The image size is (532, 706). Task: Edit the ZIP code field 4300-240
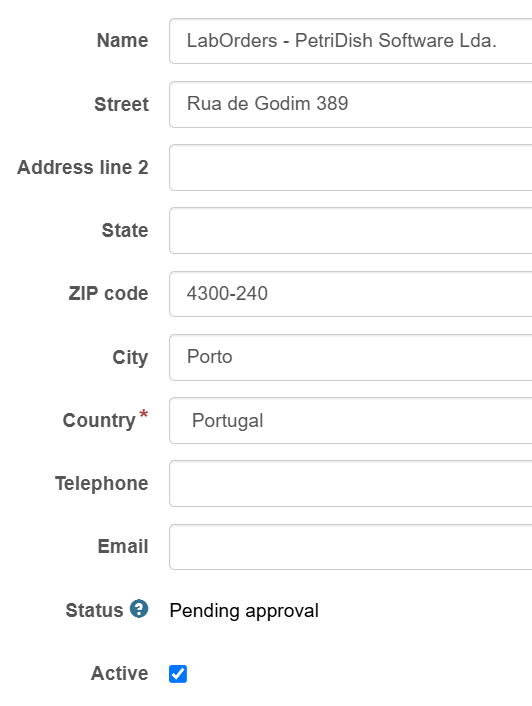[351, 294]
